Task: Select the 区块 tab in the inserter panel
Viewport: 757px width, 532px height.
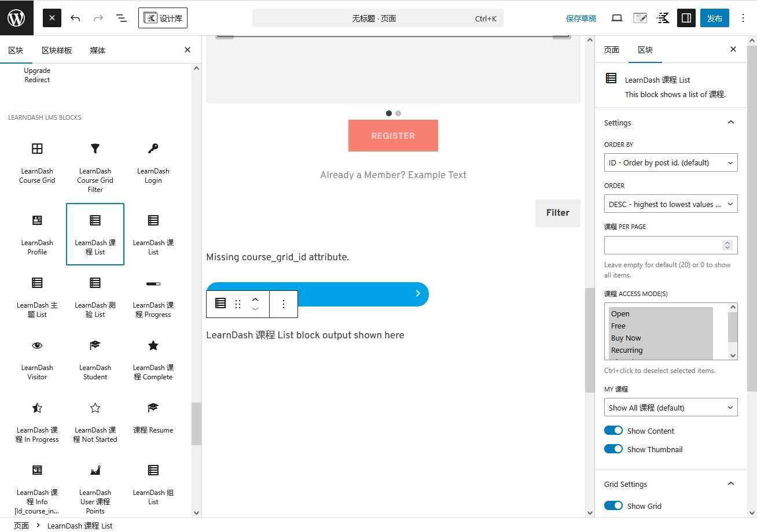Action: point(16,50)
